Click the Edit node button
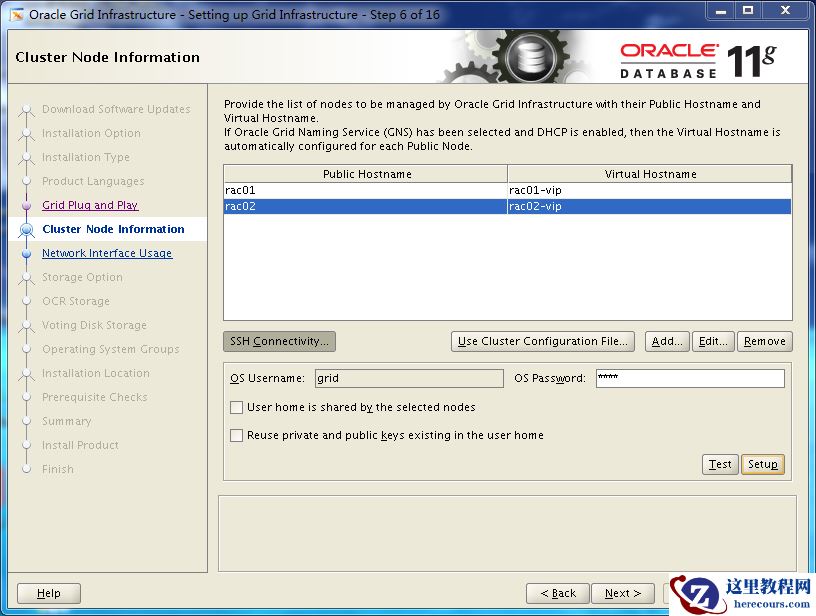Image resolution: width=816 pixels, height=616 pixels. tap(713, 341)
